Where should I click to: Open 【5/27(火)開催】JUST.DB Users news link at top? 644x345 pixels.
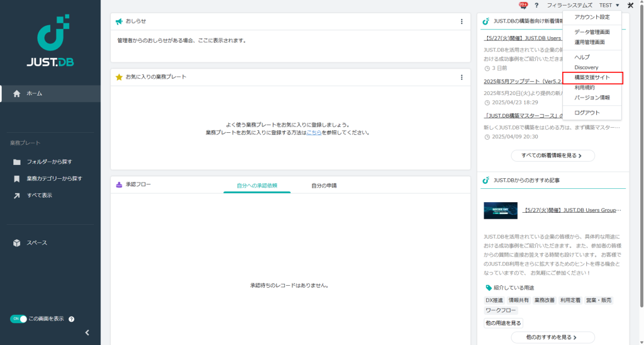tap(523, 38)
